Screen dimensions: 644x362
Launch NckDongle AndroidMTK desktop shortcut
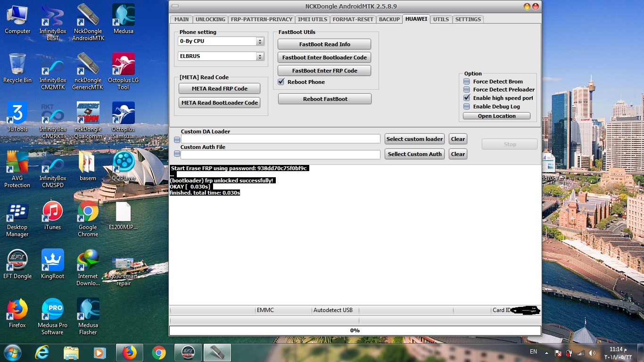pyautogui.click(x=88, y=22)
